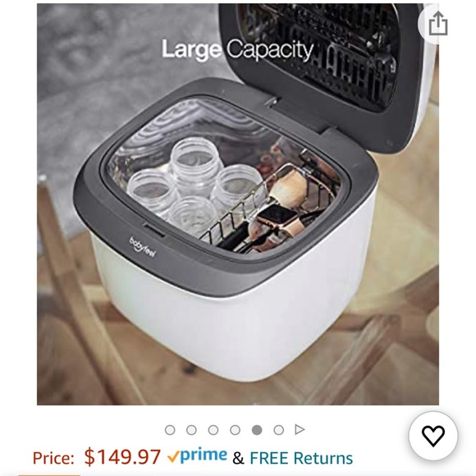This screenshot has width=476, height=476.
Task: Tap the smartwatch in the wire basket
Action: 277,217
